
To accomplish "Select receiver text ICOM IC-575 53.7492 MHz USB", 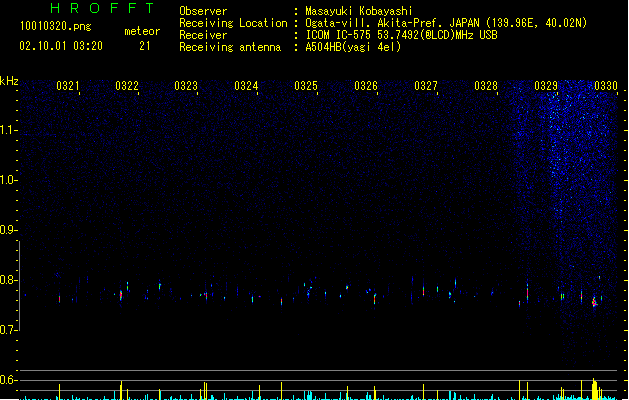I will pos(401,35).
